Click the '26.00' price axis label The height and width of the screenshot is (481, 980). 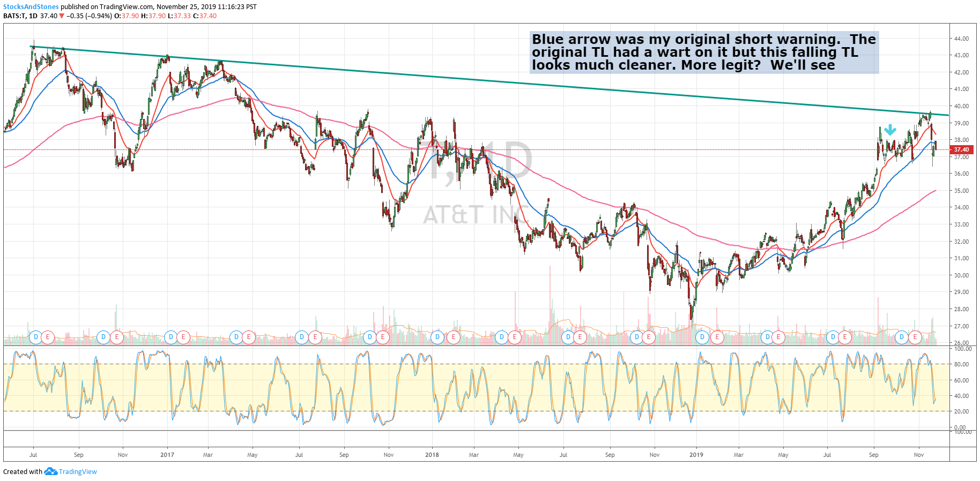click(961, 343)
